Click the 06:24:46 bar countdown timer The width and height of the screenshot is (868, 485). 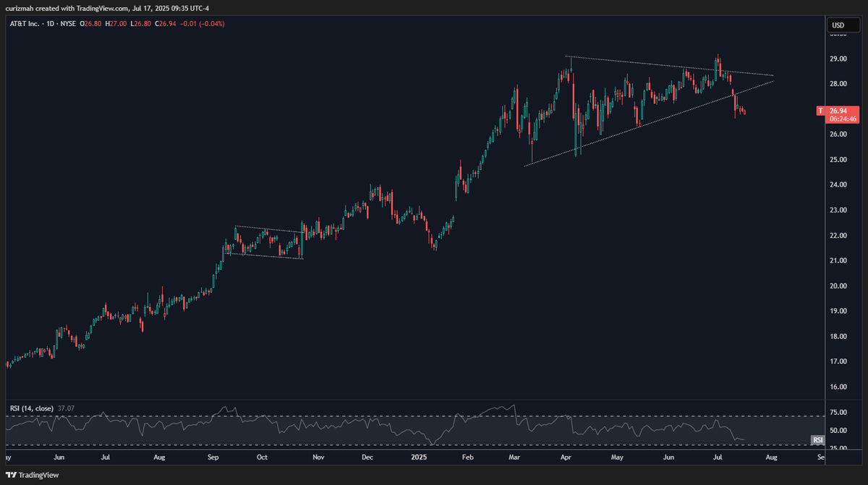tap(843, 119)
